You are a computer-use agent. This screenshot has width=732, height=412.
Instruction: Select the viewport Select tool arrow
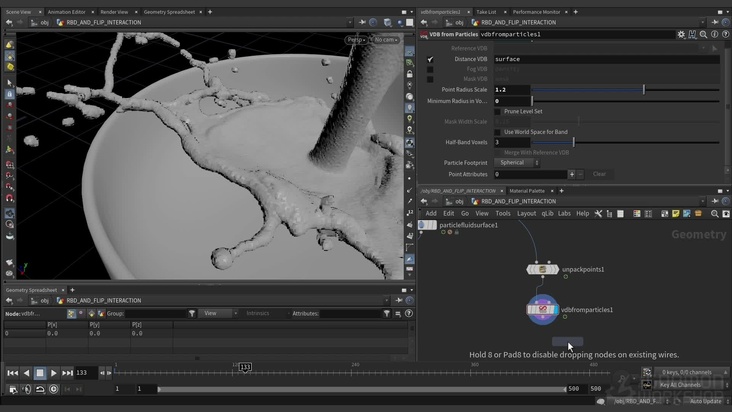tap(9, 83)
